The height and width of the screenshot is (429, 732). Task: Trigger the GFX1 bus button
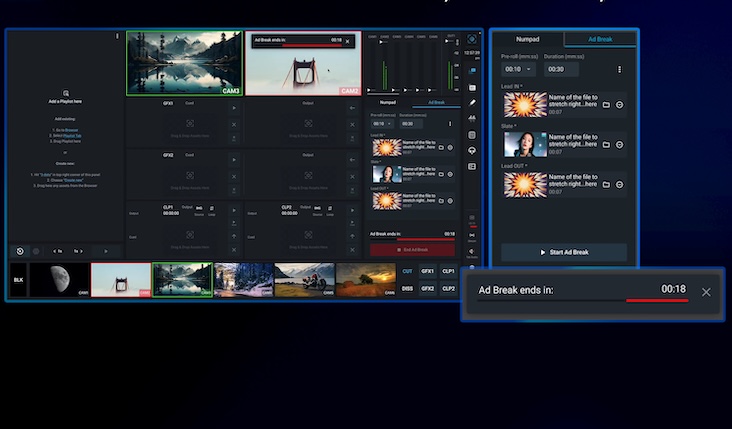pos(428,271)
